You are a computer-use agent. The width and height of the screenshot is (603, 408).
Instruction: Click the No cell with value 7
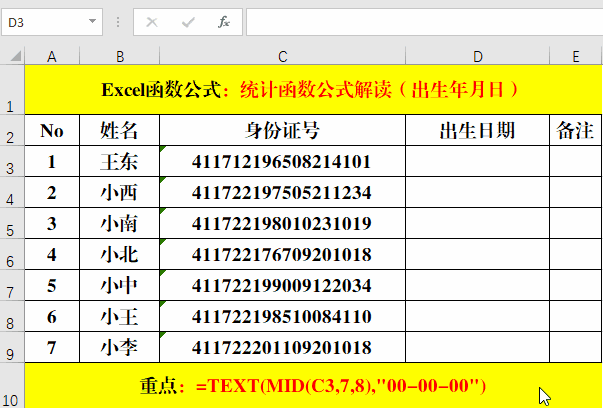click(x=52, y=347)
